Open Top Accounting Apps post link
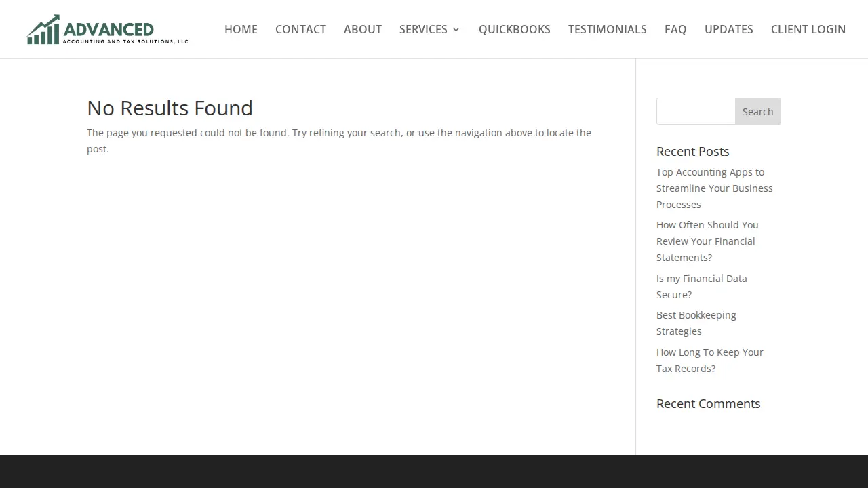The height and width of the screenshot is (488, 868). point(715,188)
